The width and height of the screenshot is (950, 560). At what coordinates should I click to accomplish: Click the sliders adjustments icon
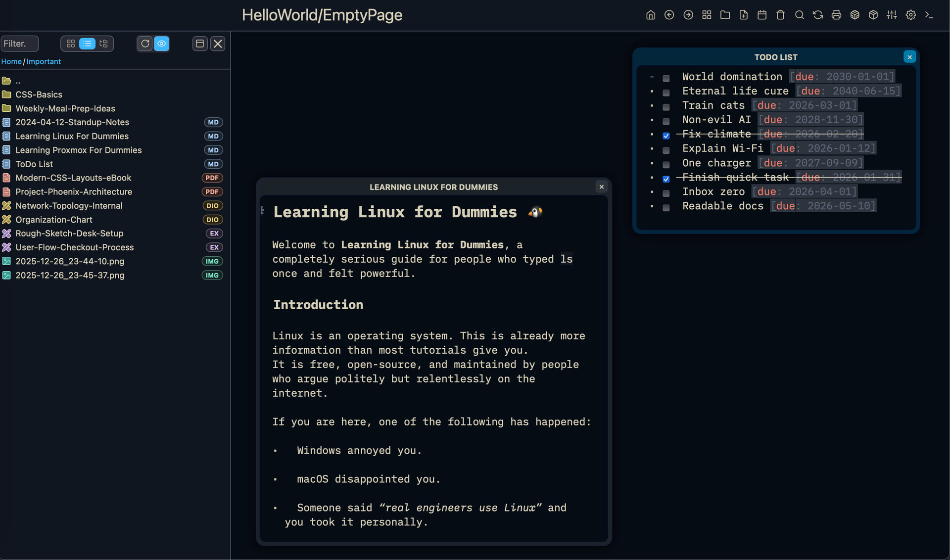click(892, 15)
